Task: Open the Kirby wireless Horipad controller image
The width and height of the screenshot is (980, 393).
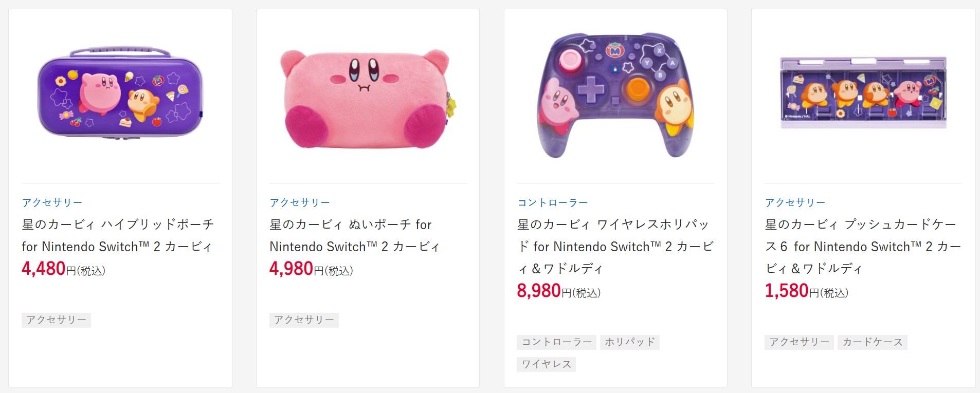Action: 615,96
